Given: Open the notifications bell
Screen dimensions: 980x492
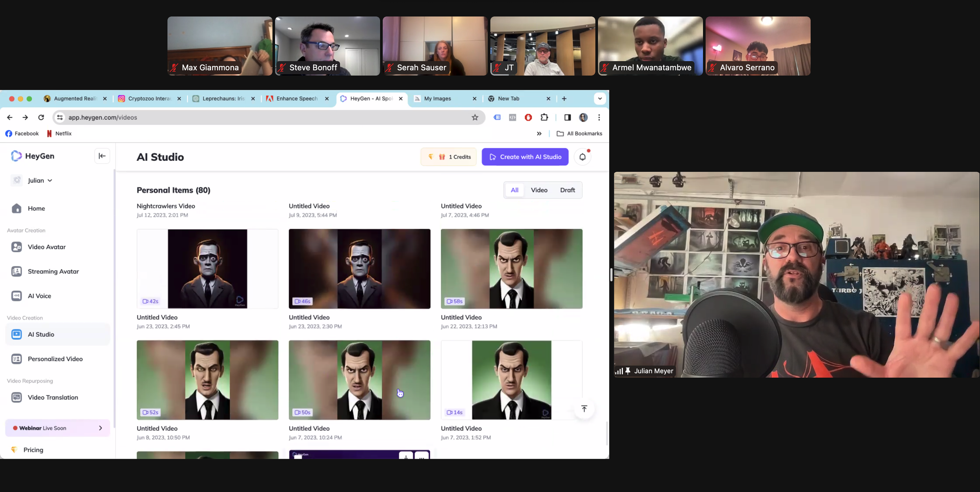Looking at the screenshot, I should pyautogui.click(x=582, y=157).
